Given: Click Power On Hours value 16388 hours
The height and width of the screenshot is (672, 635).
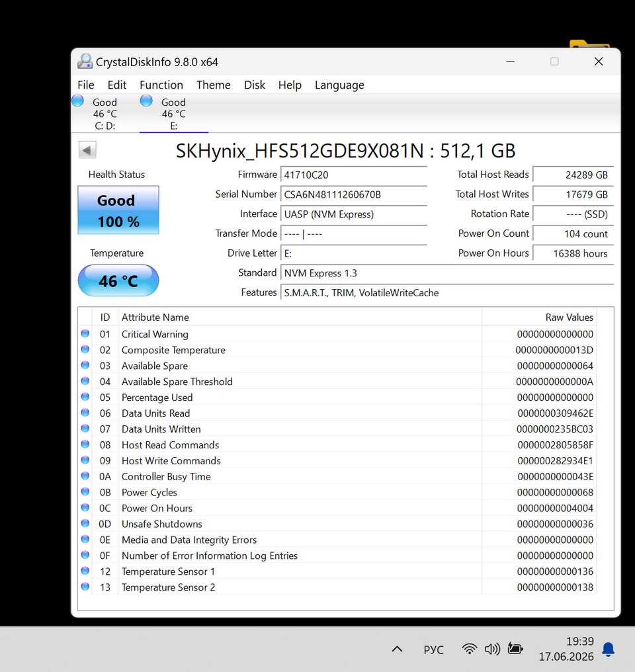Looking at the screenshot, I should click(x=573, y=254).
